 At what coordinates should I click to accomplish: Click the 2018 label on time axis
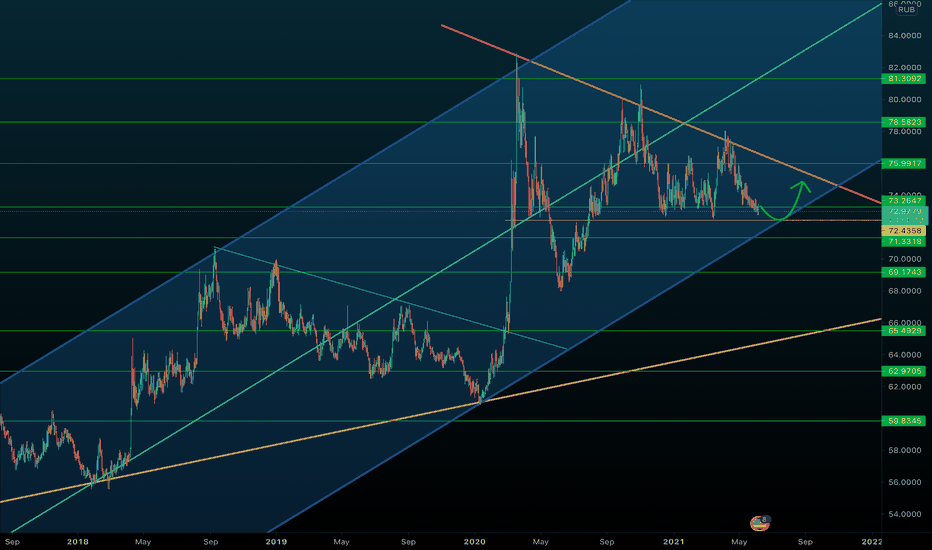coord(77,542)
